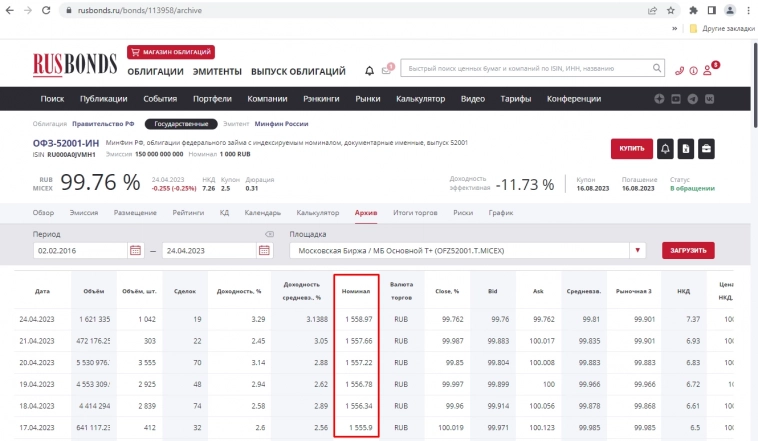Expand the Площадка exchange dropdown

[x=637, y=250]
